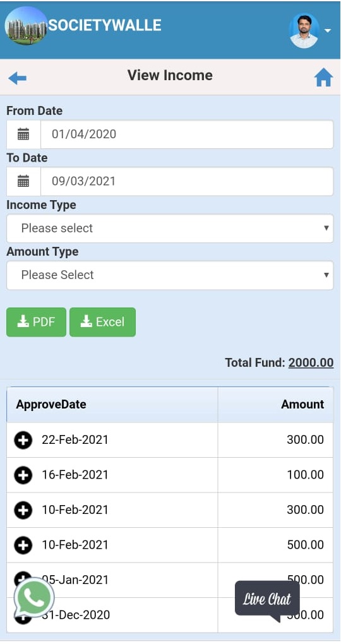
Task: Go back using the left arrow icon
Action: 17,78
